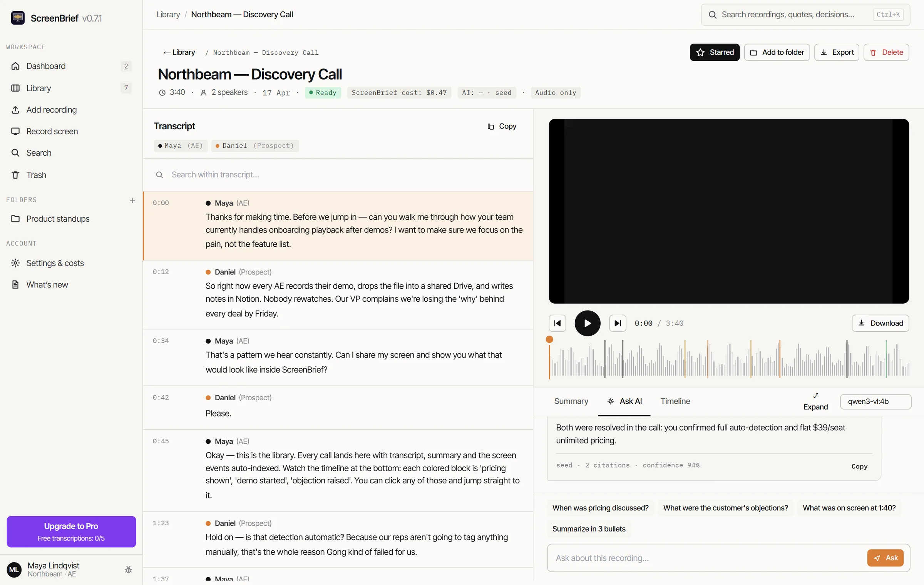Click the green marker on the waveform
This screenshot has height=585, width=924.
886,359
